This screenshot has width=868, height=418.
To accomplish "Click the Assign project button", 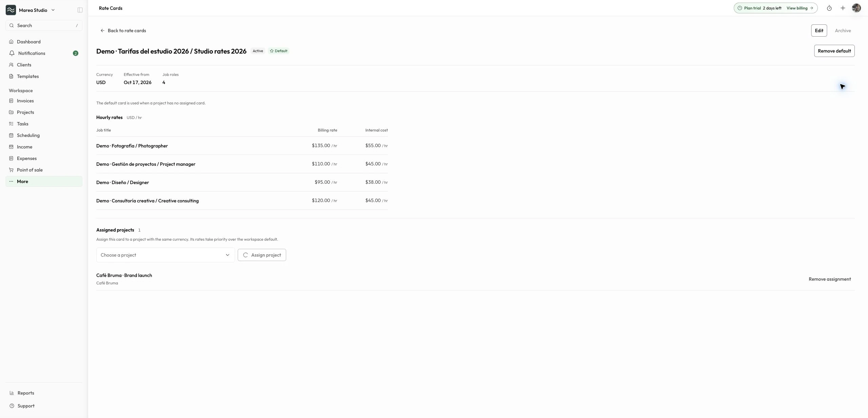I will pos(262,255).
